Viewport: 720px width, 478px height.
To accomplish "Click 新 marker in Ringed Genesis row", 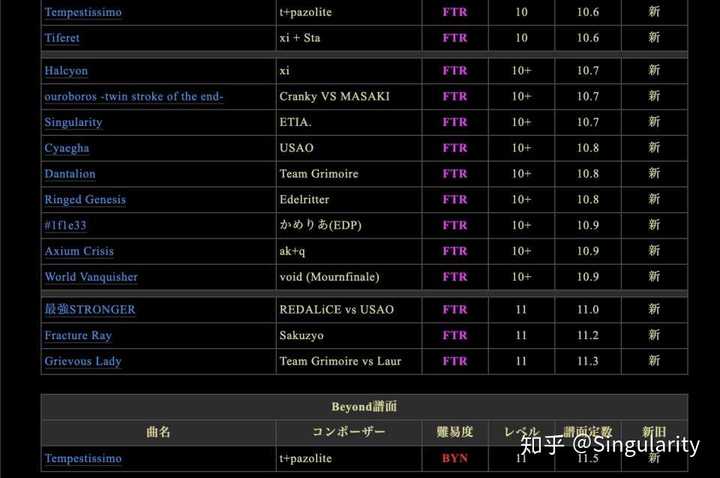I will (x=654, y=199).
